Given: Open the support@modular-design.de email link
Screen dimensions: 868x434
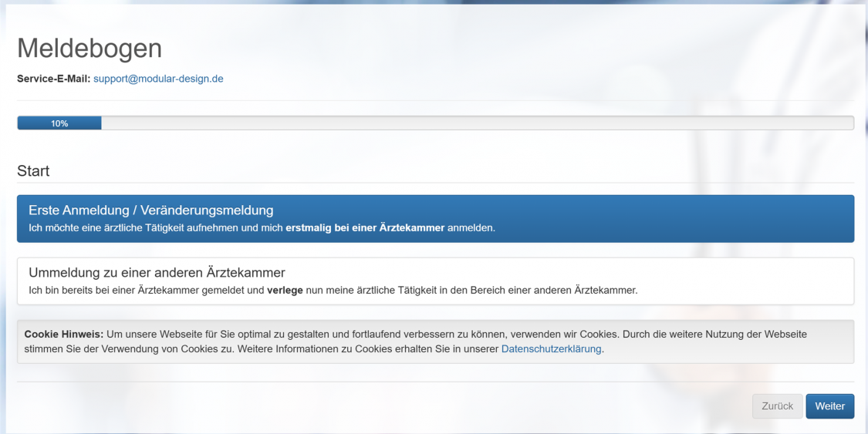Looking at the screenshot, I should coord(158,79).
